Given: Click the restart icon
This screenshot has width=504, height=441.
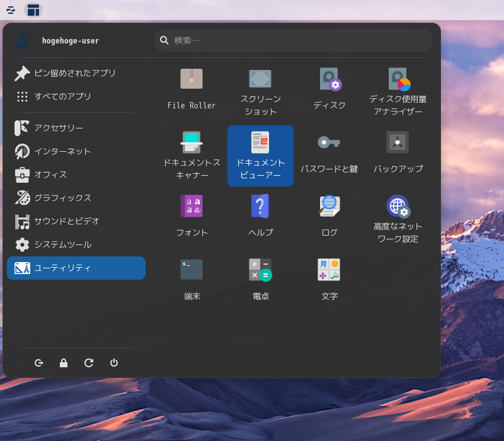Looking at the screenshot, I should [x=89, y=363].
